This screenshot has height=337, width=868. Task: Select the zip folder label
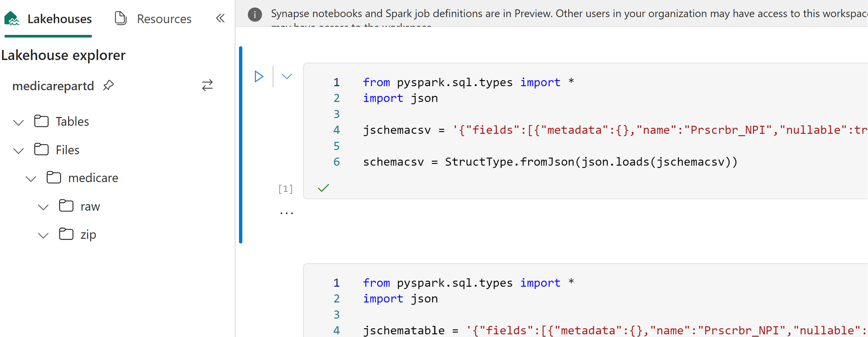pos(88,234)
